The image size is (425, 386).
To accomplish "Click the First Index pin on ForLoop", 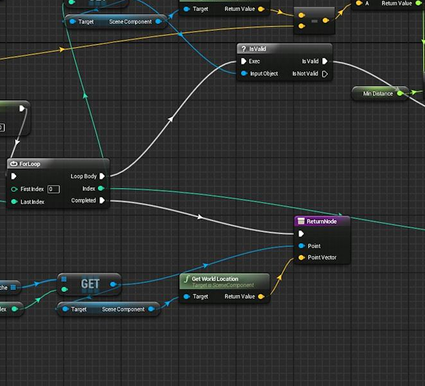I will point(14,189).
